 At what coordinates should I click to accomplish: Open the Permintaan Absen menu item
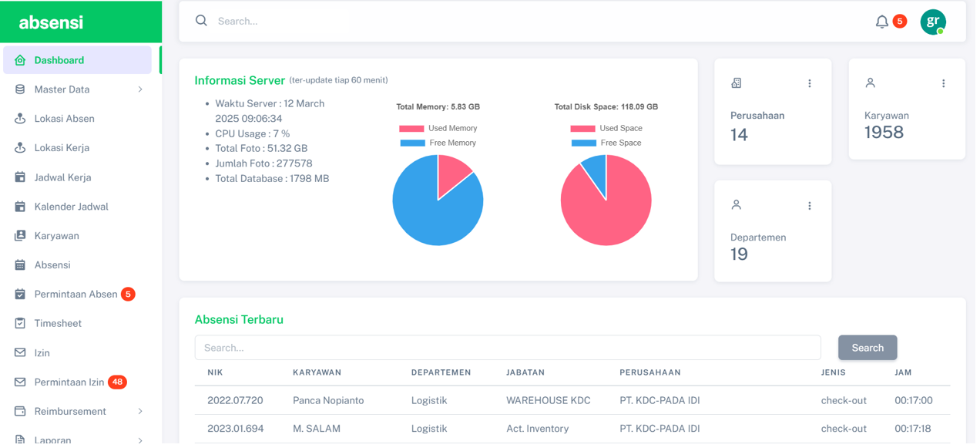coord(76,295)
